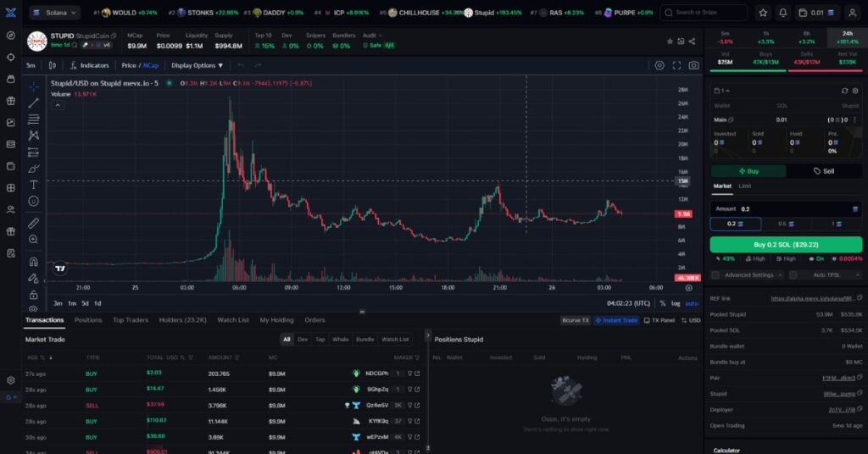The width and height of the screenshot is (868, 454).
Task: Open settings gear in left sidebar
Action: point(10,380)
